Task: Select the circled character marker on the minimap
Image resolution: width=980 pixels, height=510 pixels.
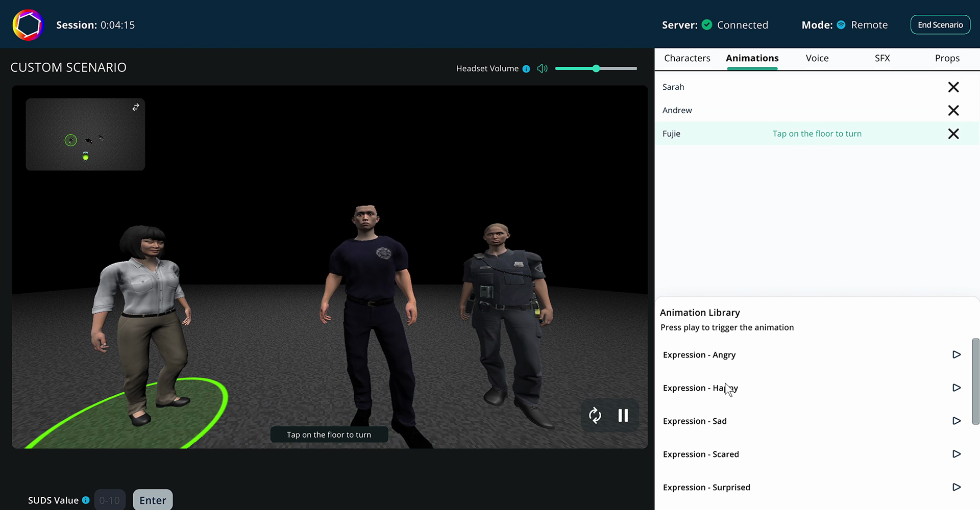Action: coord(71,140)
